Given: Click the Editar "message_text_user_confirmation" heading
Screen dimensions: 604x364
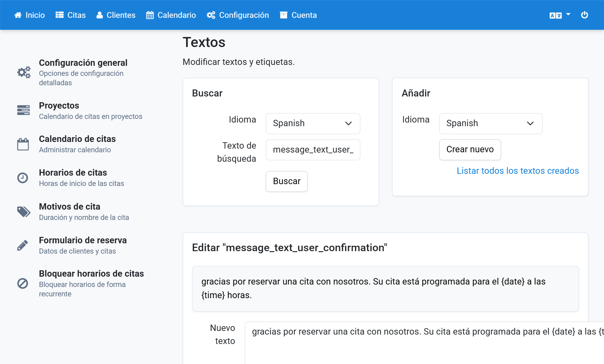Looking at the screenshot, I should 290,248.
